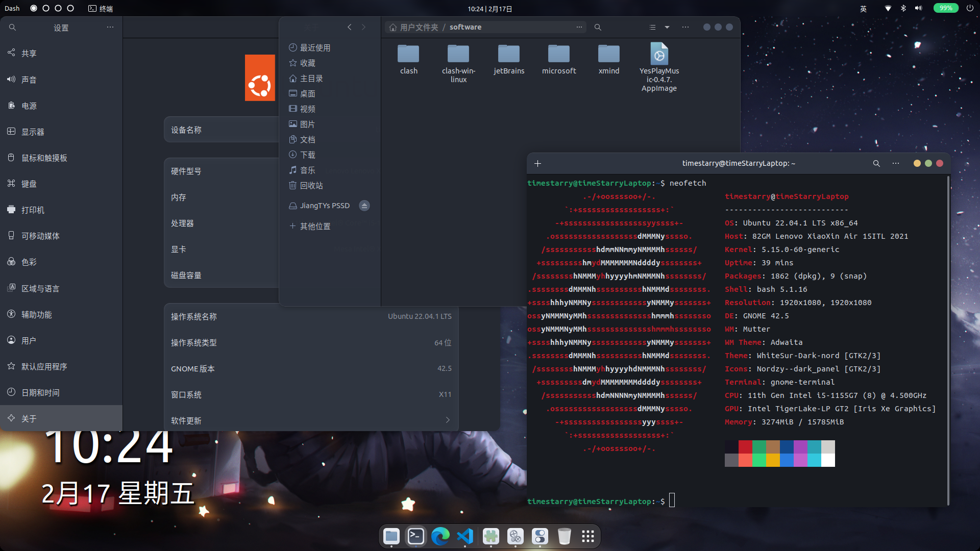Select 区域与语言 in Settings sidebar
Viewport: 980px width, 551px height.
click(61, 288)
